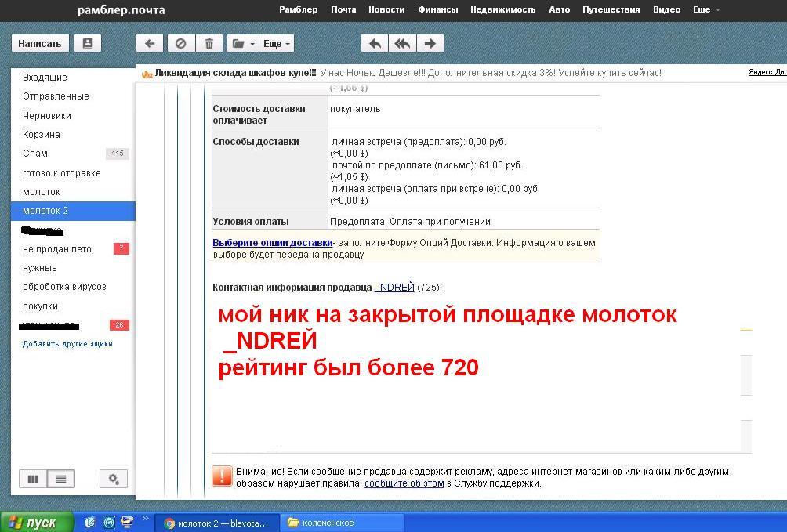Open Рамблер in the top navigation
The height and width of the screenshot is (532, 787).
click(x=298, y=9)
